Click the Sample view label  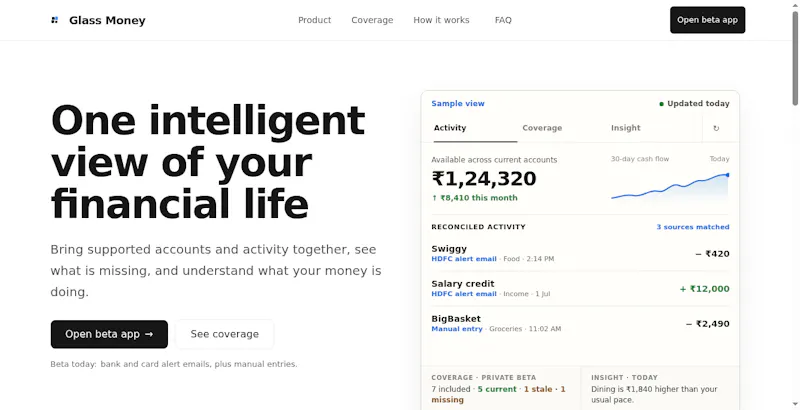coord(458,104)
